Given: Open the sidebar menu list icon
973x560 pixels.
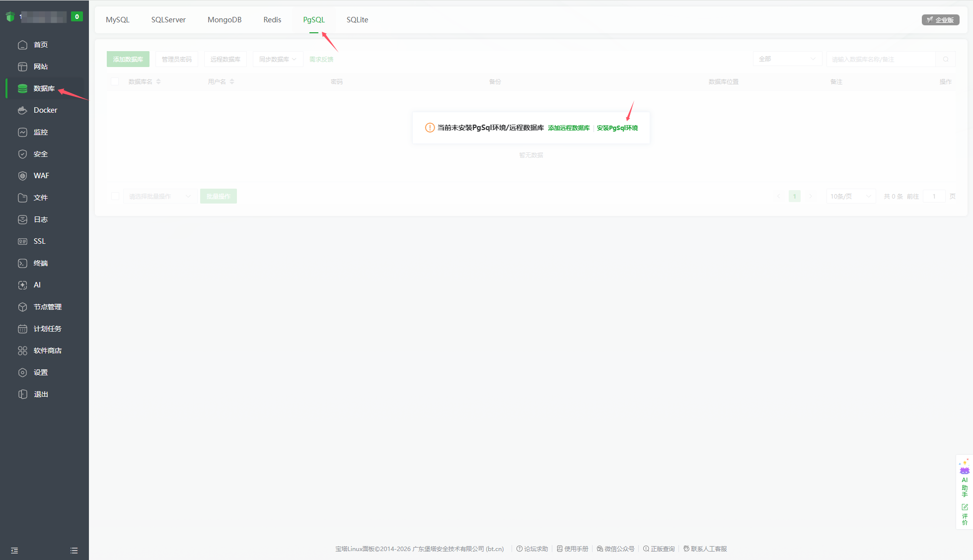Looking at the screenshot, I should pyautogui.click(x=74, y=551).
